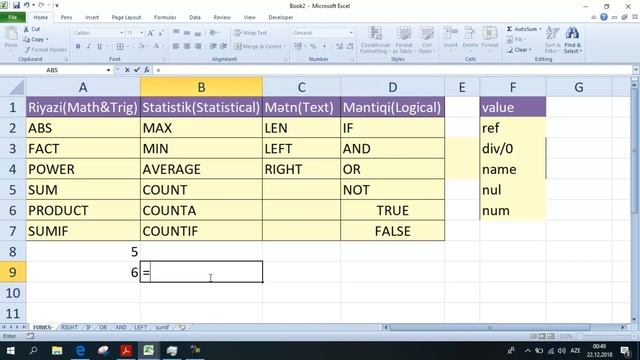Viewport: 640px width, 360px height.
Task: Click the Mətn(Text) header cell
Action: tap(301, 107)
